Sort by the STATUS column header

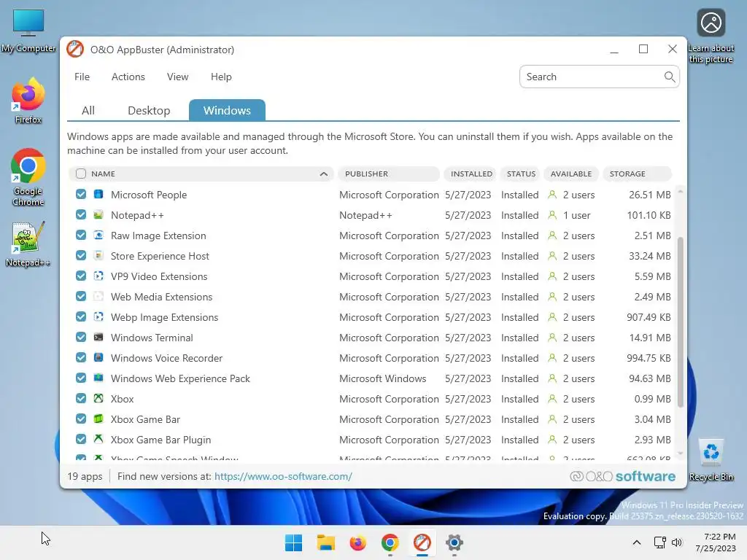(x=521, y=174)
